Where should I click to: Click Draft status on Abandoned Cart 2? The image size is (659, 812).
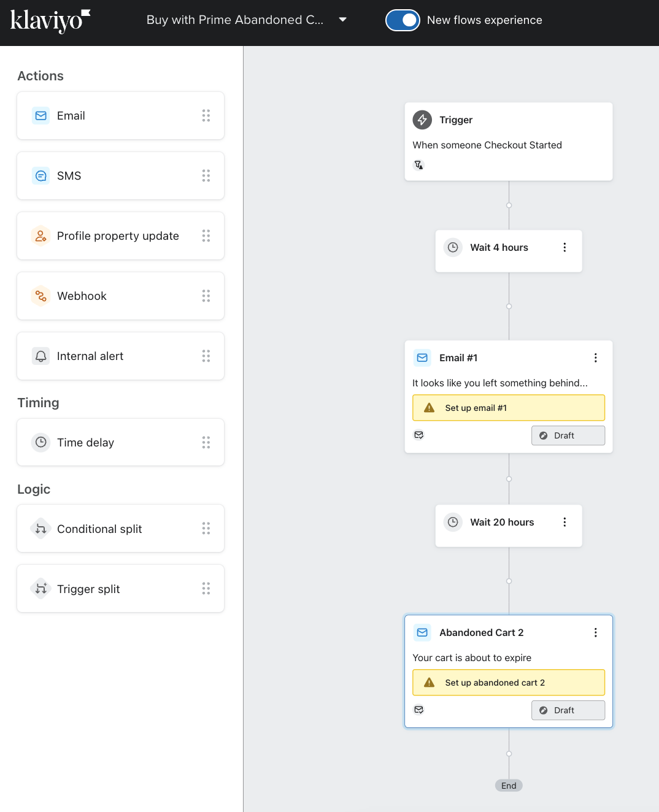tap(568, 710)
